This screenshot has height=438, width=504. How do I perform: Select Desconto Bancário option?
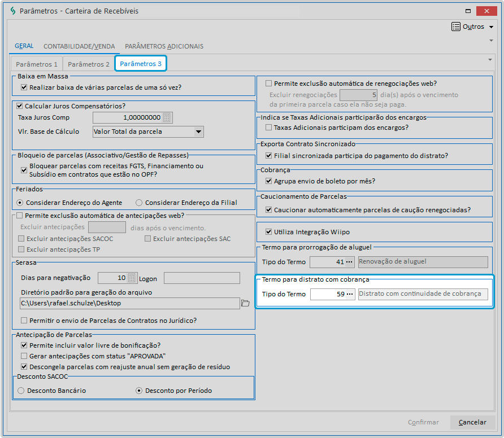pos(21,391)
